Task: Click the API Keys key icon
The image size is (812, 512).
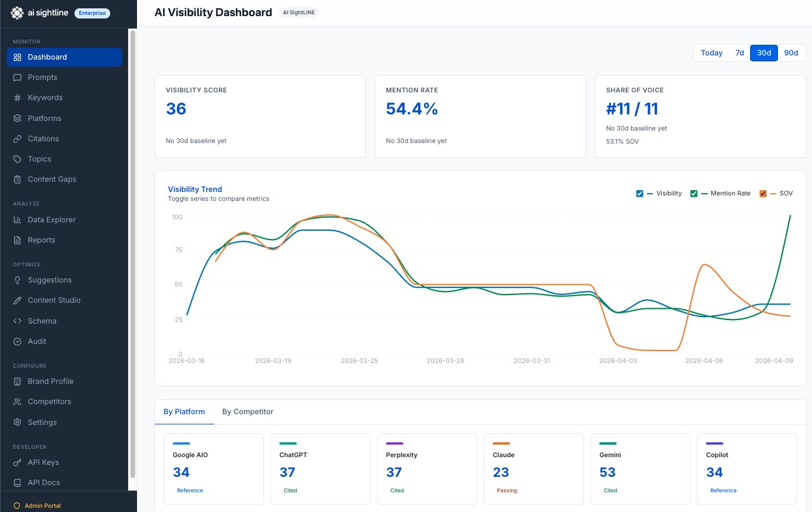Action: (17, 463)
